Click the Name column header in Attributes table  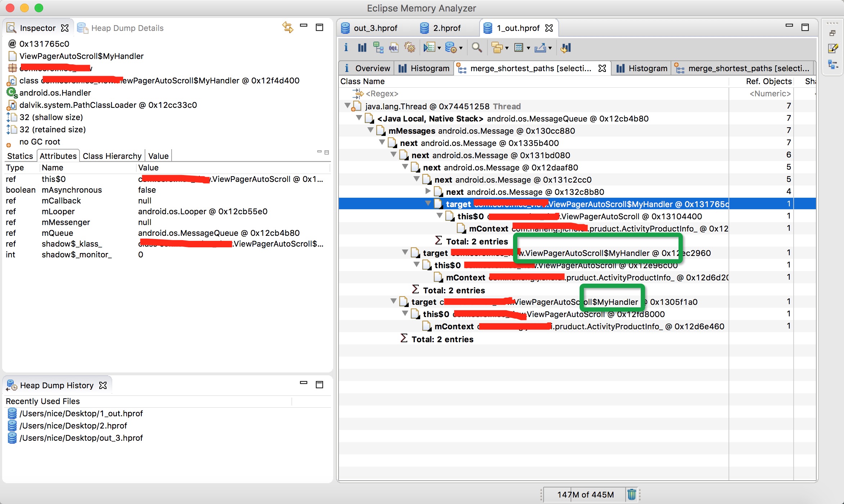coord(88,168)
